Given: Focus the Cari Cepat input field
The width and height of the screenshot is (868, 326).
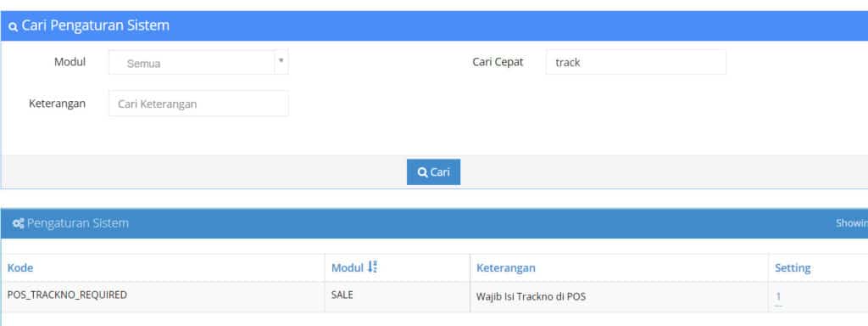Looking at the screenshot, I should 636,62.
